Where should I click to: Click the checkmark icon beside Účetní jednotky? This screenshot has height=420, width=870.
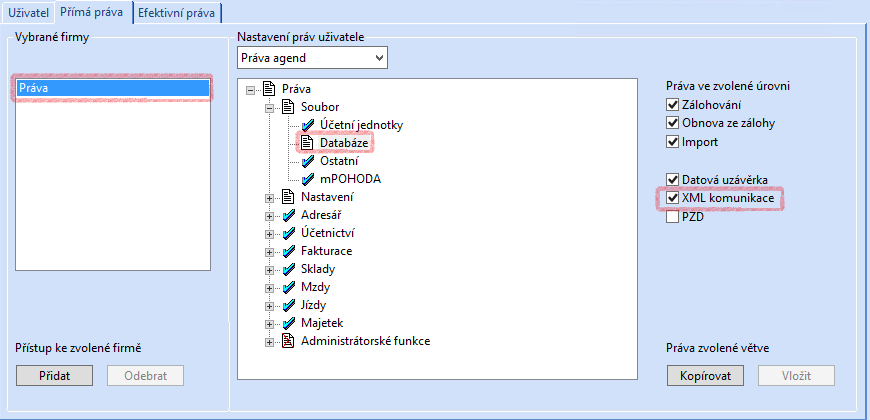coord(308,125)
